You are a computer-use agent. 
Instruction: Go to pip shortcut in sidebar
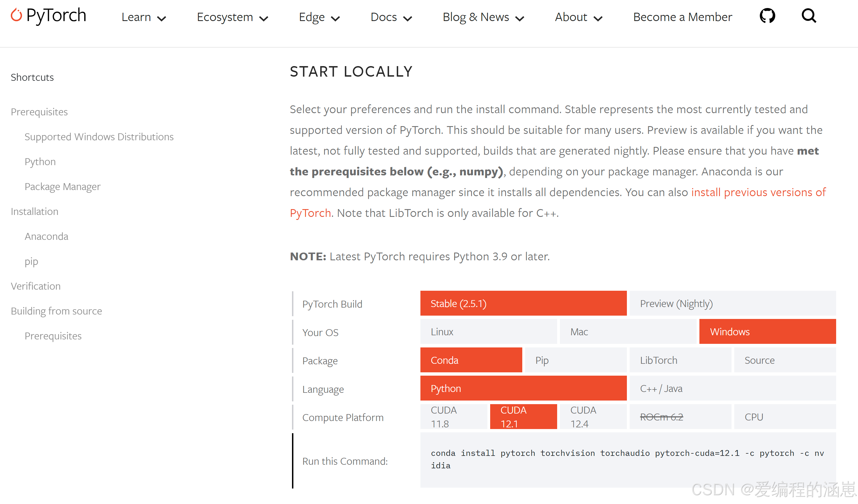(31, 261)
